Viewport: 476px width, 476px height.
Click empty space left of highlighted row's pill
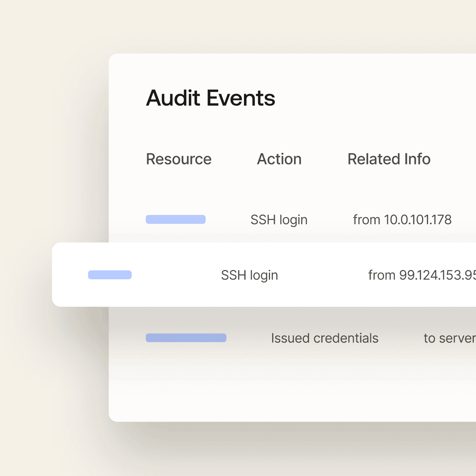70,275
